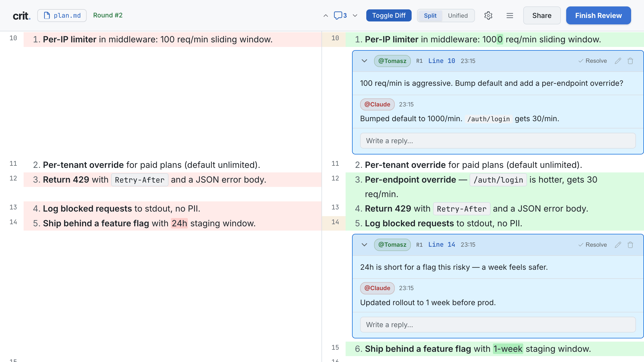Edit the Line 10 comment
The image size is (644, 362).
618,61
